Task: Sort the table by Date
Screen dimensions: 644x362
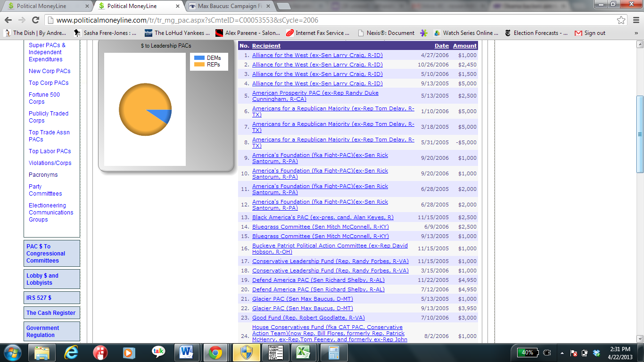Action: click(442, 46)
